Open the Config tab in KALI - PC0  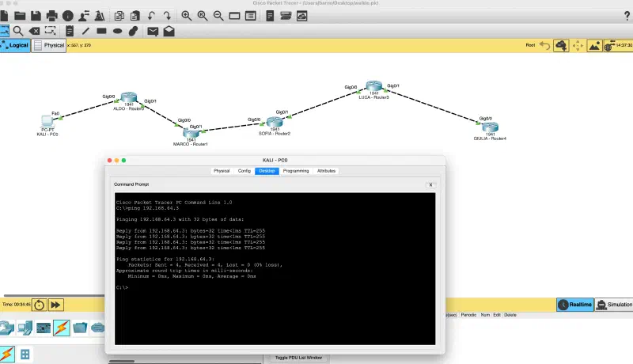[x=244, y=171]
